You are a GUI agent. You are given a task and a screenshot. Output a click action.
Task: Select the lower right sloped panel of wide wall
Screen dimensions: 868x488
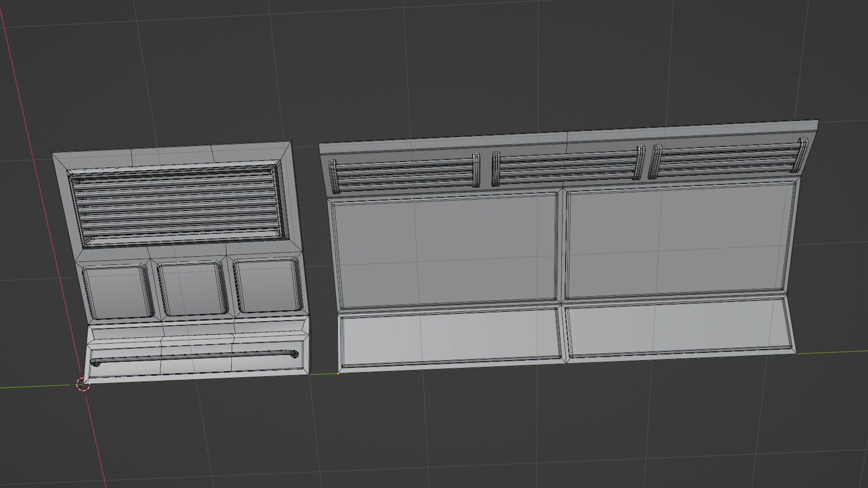click(x=679, y=328)
